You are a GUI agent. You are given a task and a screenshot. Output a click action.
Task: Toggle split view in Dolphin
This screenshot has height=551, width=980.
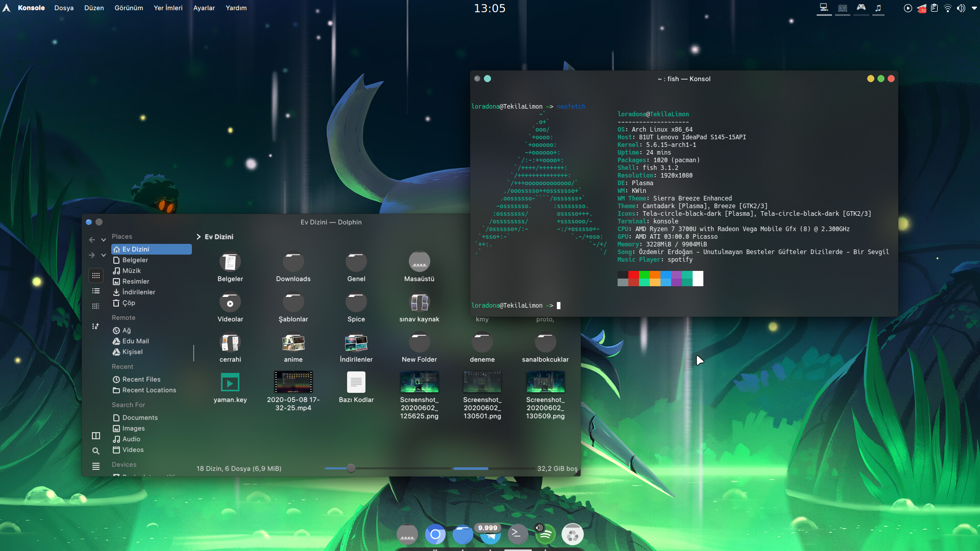pos(95,436)
